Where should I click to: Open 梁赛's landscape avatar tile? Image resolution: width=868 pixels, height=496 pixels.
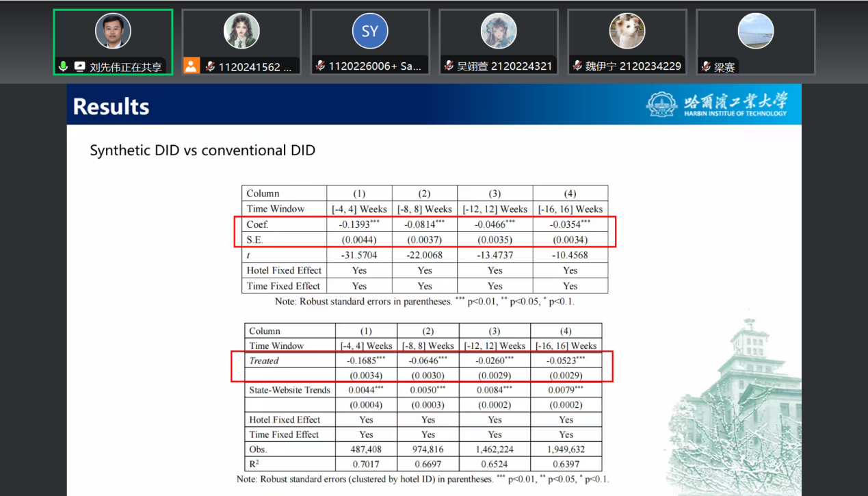[756, 31]
